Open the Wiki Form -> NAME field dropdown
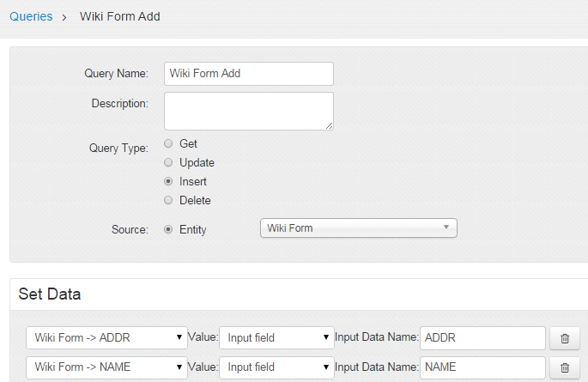This screenshot has width=588, height=382. [x=106, y=367]
